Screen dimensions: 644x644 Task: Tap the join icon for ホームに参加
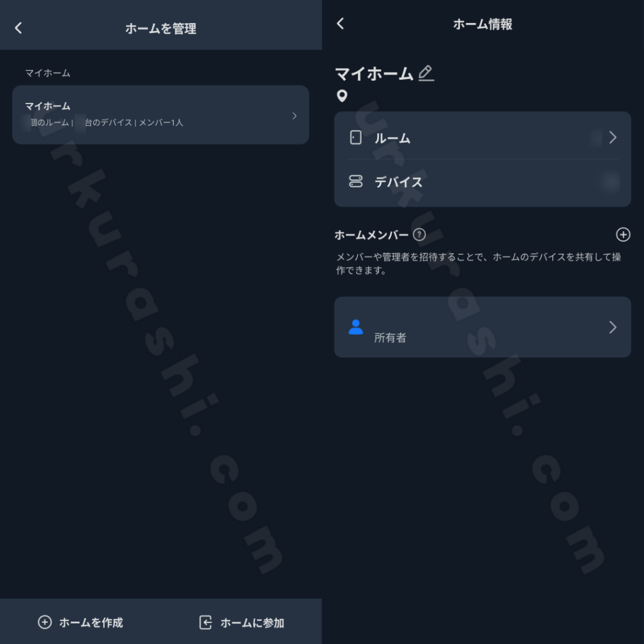pyautogui.click(x=206, y=622)
